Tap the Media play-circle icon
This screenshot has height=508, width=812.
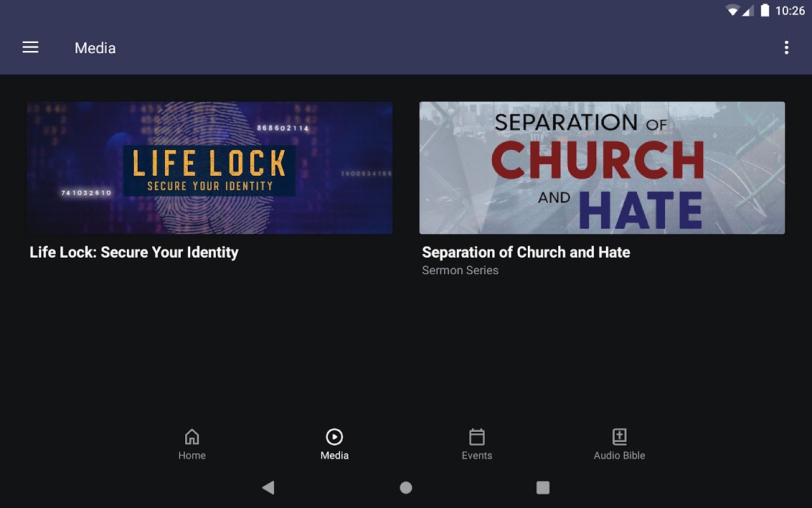tap(334, 437)
